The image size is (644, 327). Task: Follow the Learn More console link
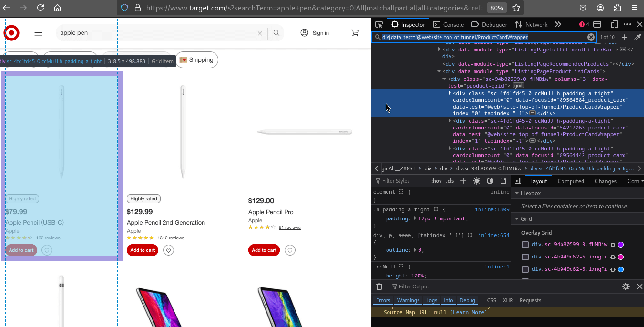click(469, 312)
